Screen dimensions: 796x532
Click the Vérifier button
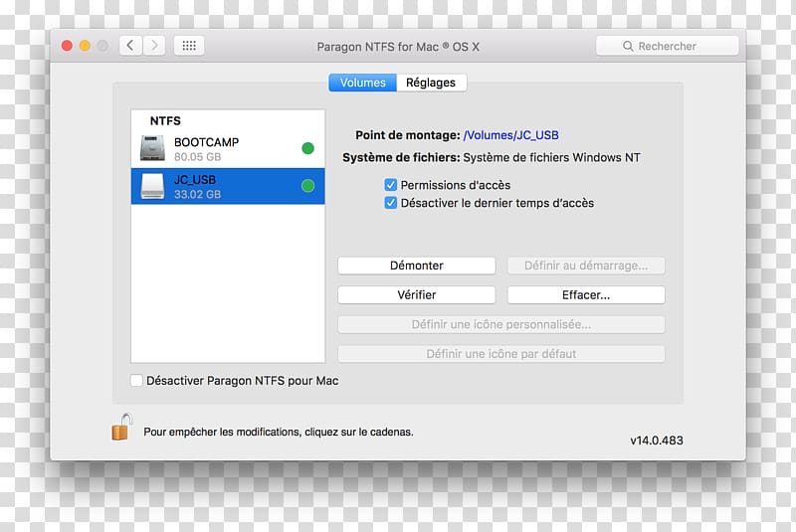click(416, 294)
